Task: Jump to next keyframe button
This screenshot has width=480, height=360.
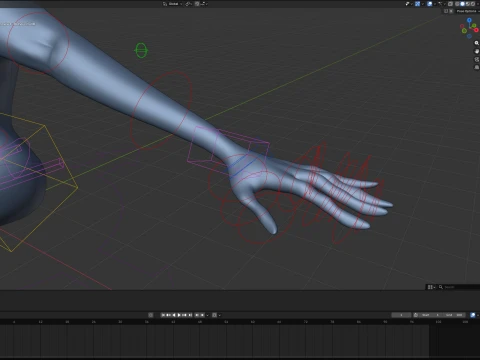Action: 184,315
